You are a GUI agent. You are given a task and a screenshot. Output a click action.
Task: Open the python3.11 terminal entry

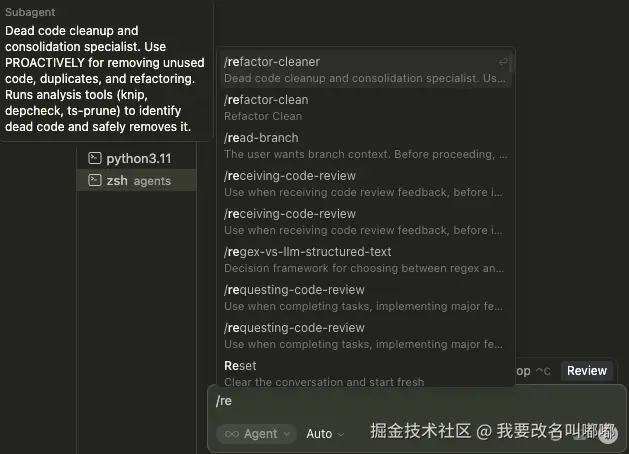point(138,158)
